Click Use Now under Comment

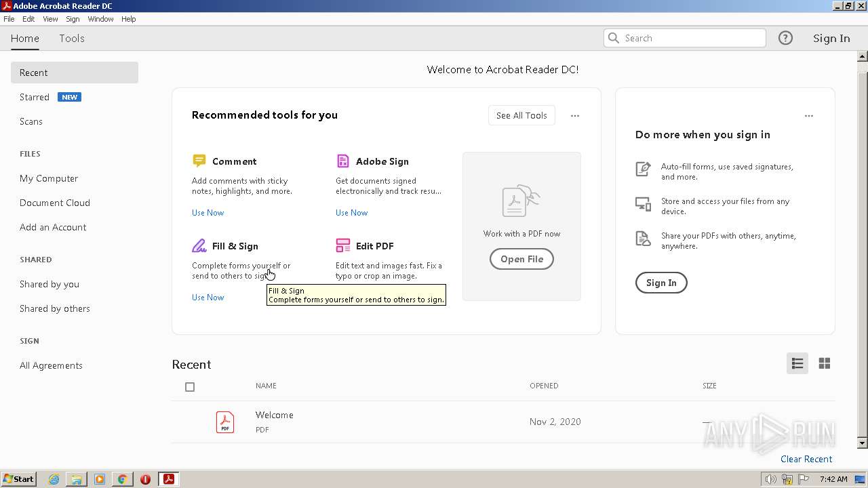click(208, 212)
